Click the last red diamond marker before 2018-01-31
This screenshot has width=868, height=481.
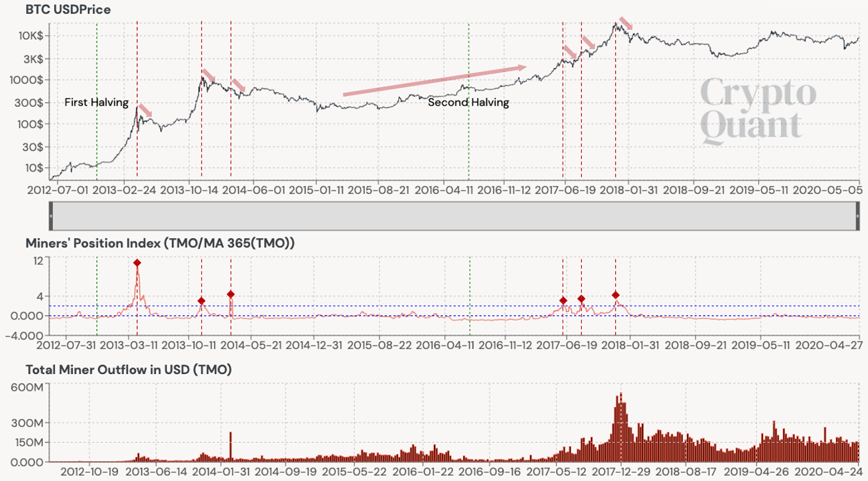point(615,295)
